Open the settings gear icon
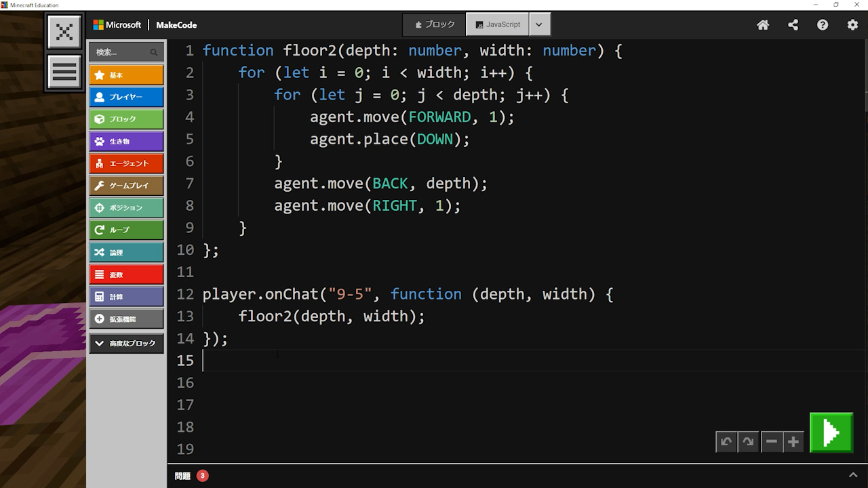Viewport: 868px width, 488px height. point(852,25)
